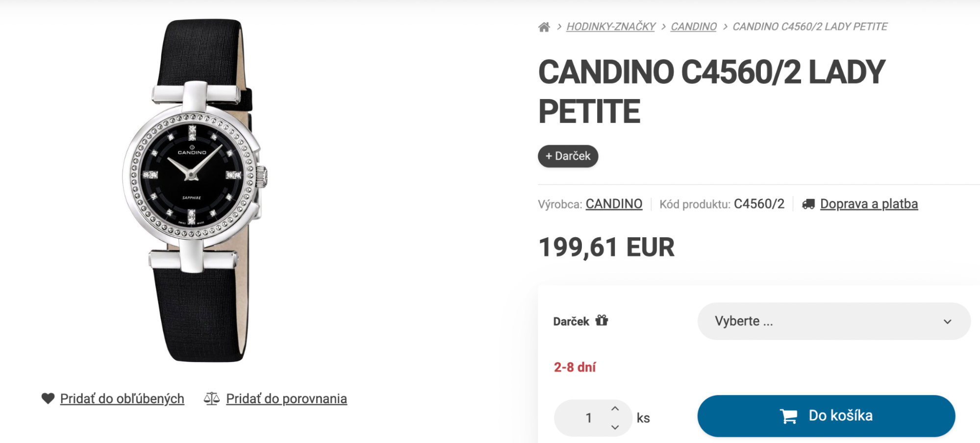
Task: Click the quantity input field
Action: (588, 418)
